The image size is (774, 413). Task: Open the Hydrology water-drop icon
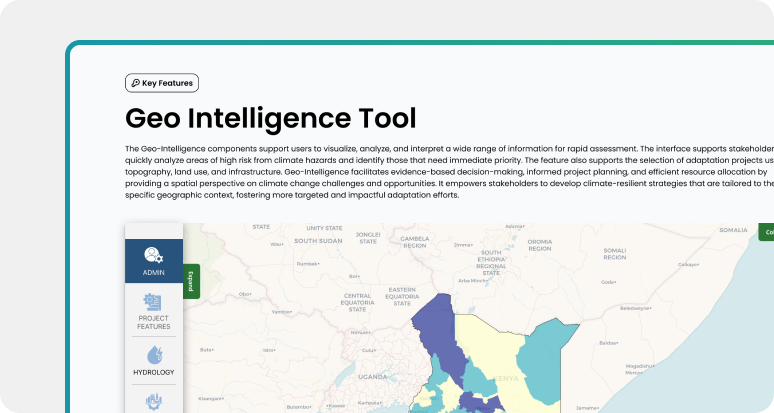[x=153, y=361]
